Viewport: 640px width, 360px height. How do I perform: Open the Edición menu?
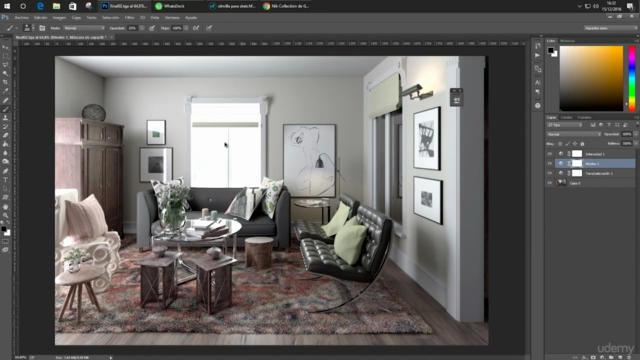(40, 18)
